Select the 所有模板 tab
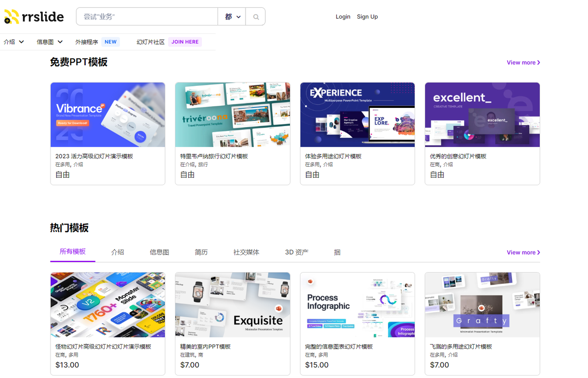Image resolution: width=588 pixels, height=378 pixels. coord(73,252)
